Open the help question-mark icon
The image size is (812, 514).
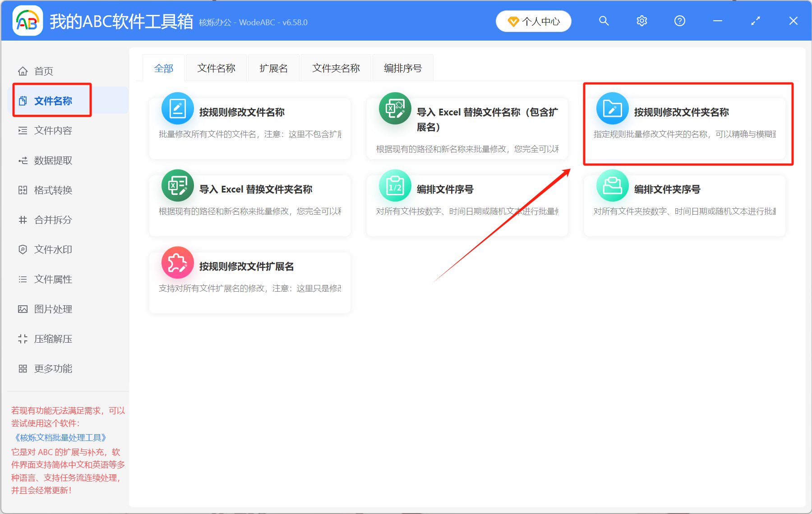[679, 21]
